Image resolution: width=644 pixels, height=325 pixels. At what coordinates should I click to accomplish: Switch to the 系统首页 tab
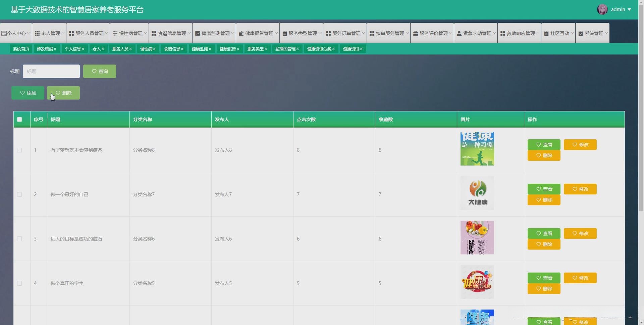click(21, 49)
